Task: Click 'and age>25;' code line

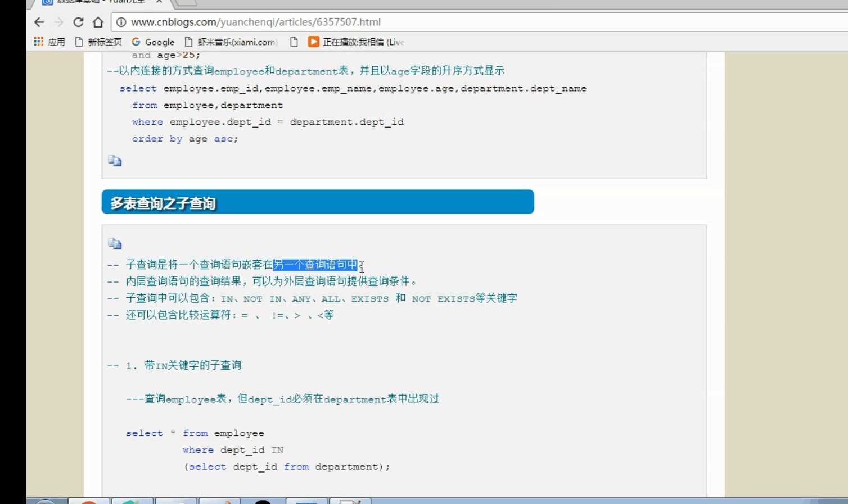Action: (x=166, y=55)
